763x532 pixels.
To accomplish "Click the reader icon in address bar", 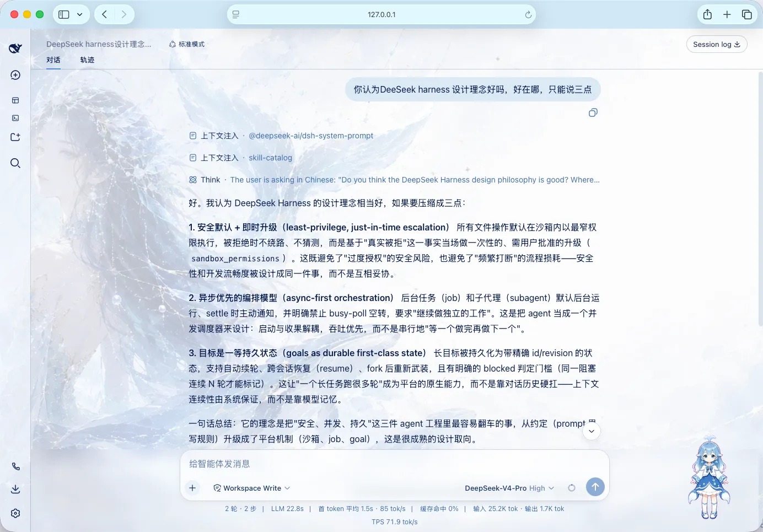I will click(236, 15).
